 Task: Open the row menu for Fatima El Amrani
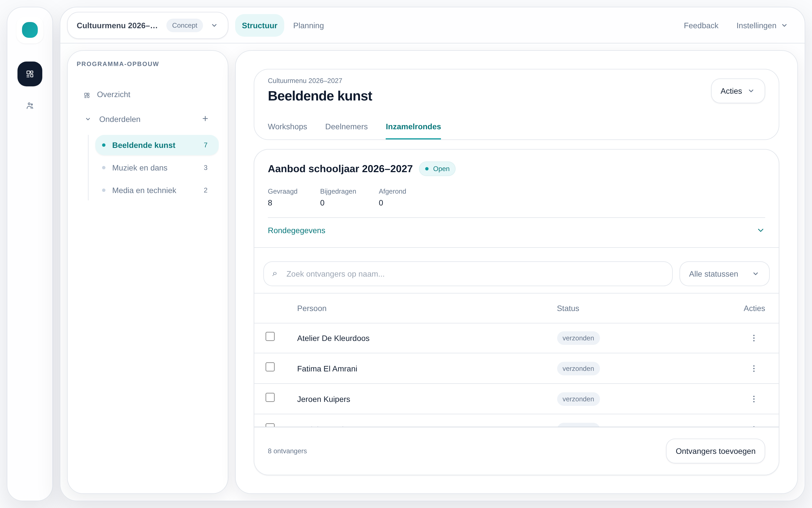tap(754, 369)
